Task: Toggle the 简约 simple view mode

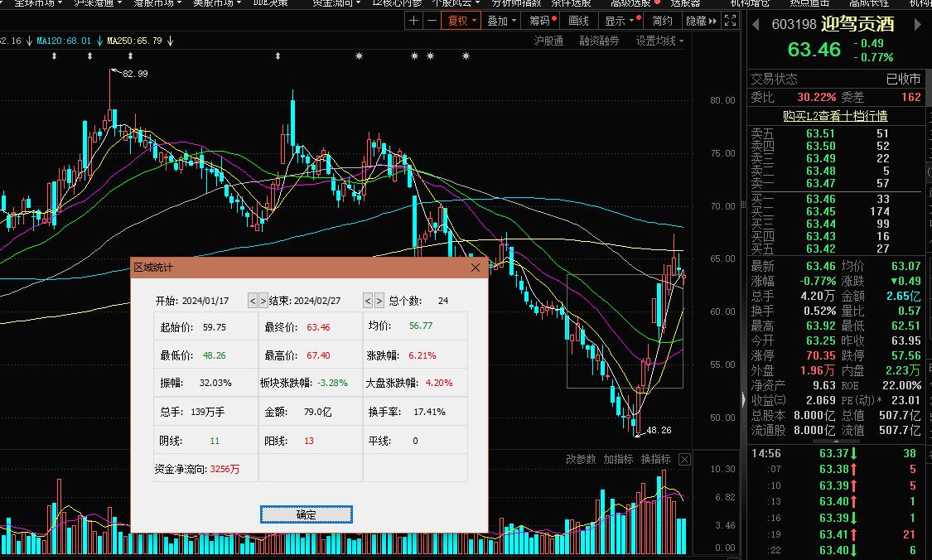Action: point(662,21)
